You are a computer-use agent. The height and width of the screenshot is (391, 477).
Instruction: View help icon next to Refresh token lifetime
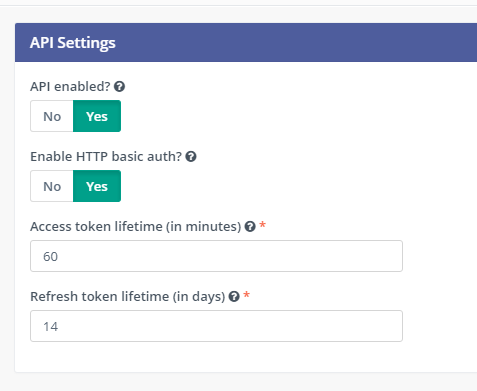(234, 297)
